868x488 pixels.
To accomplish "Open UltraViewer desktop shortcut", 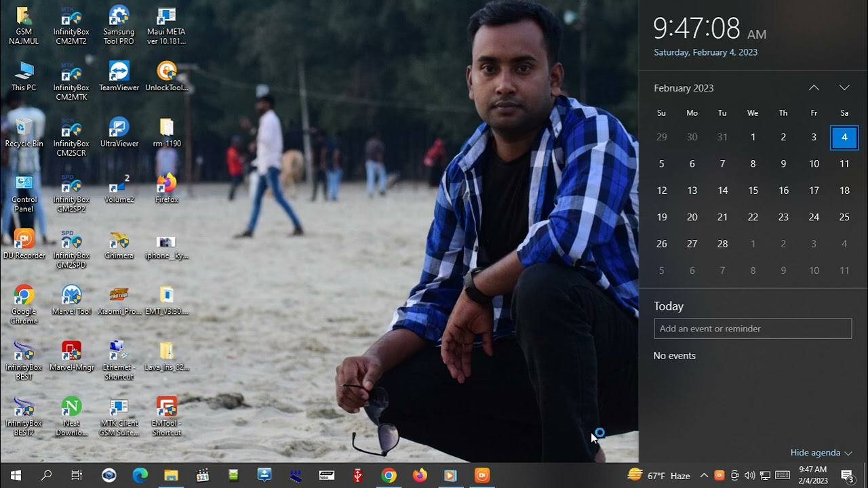I will [x=119, y=133].
